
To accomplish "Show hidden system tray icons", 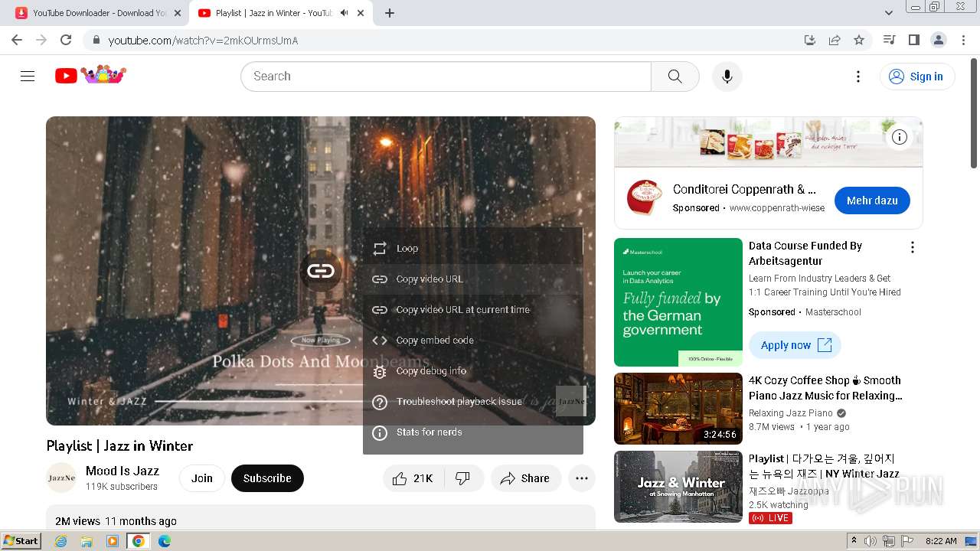I will click(x=854, y=541).
